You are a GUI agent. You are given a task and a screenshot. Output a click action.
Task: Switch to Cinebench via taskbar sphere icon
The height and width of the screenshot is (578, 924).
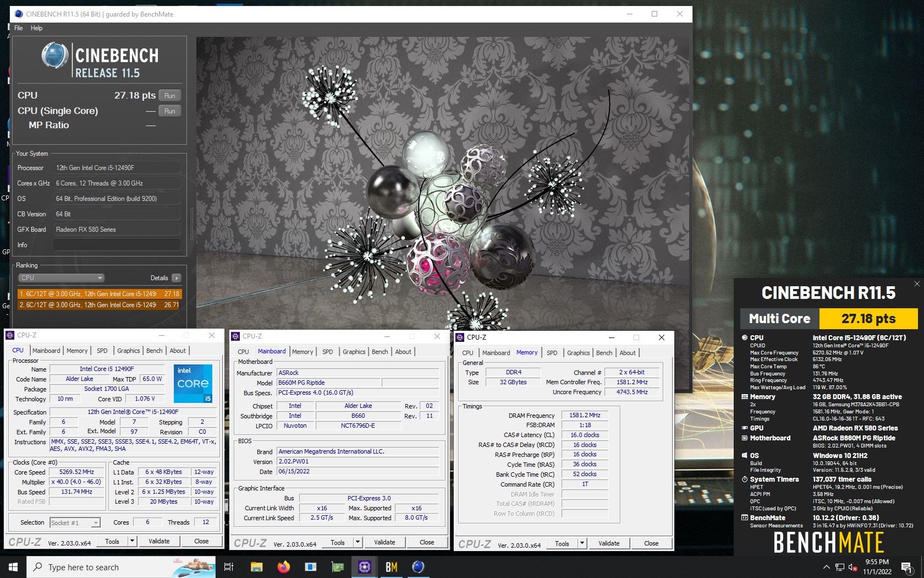click(418, 567)
